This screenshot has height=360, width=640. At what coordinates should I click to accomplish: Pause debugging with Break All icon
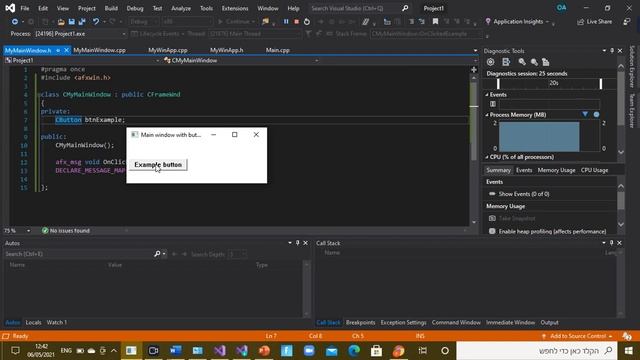coord(286,22)
